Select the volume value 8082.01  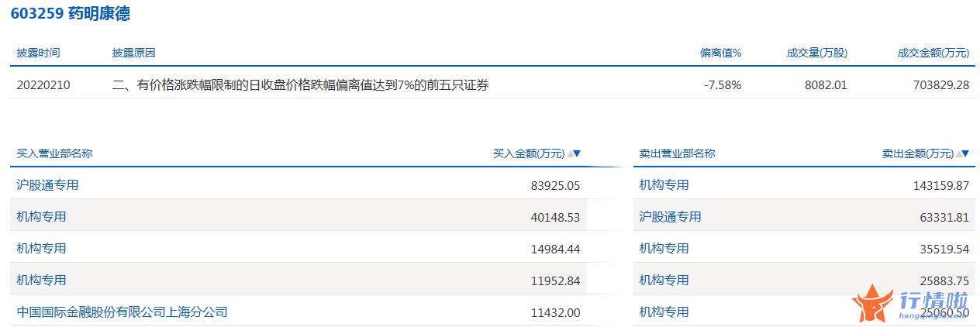pyautogui.click(x=826, y=85)
